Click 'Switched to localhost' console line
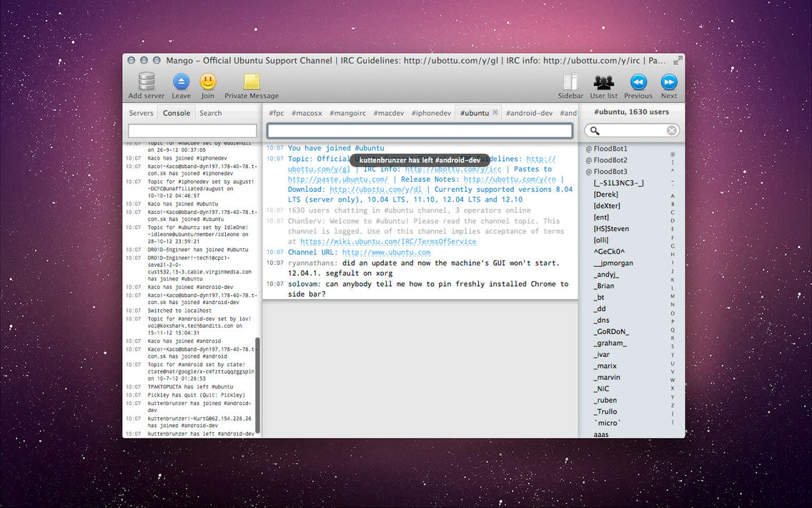This screenshot has height=508, width=812. 179,311
